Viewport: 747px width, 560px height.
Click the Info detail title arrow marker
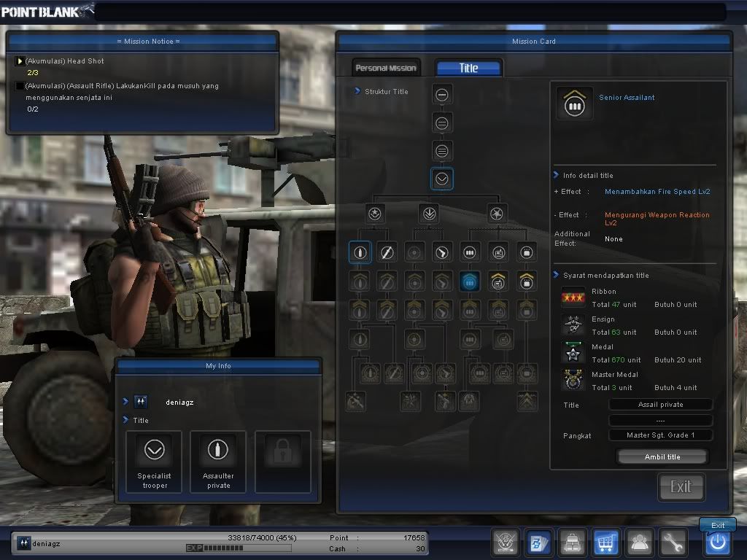pos(556,175)
